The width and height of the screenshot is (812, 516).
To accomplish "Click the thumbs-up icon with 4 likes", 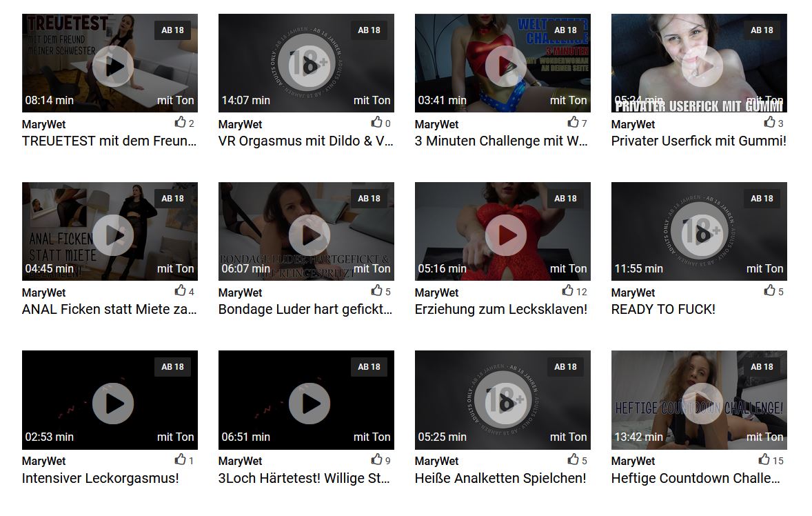I will (180, 290).
